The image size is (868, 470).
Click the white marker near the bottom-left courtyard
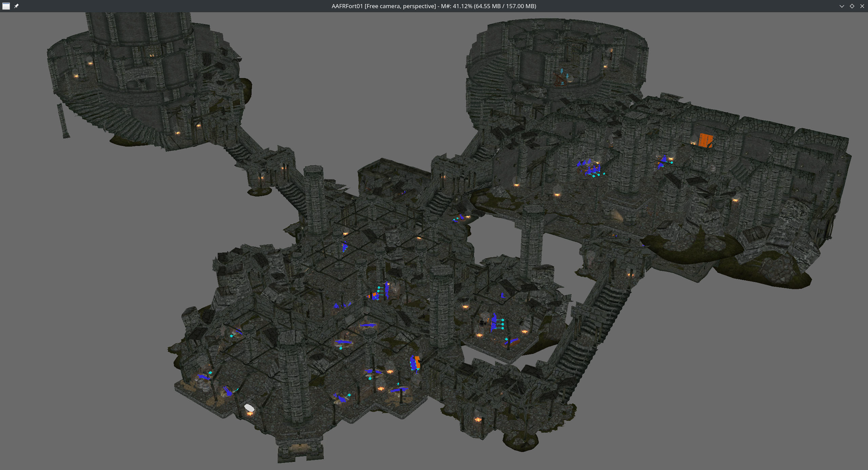[249, 408]
